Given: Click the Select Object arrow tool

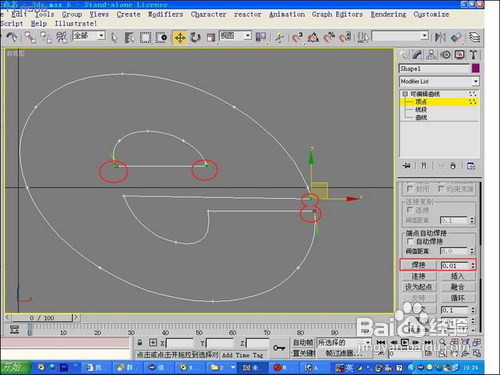Looking at the screenshot, I should 114,38.
